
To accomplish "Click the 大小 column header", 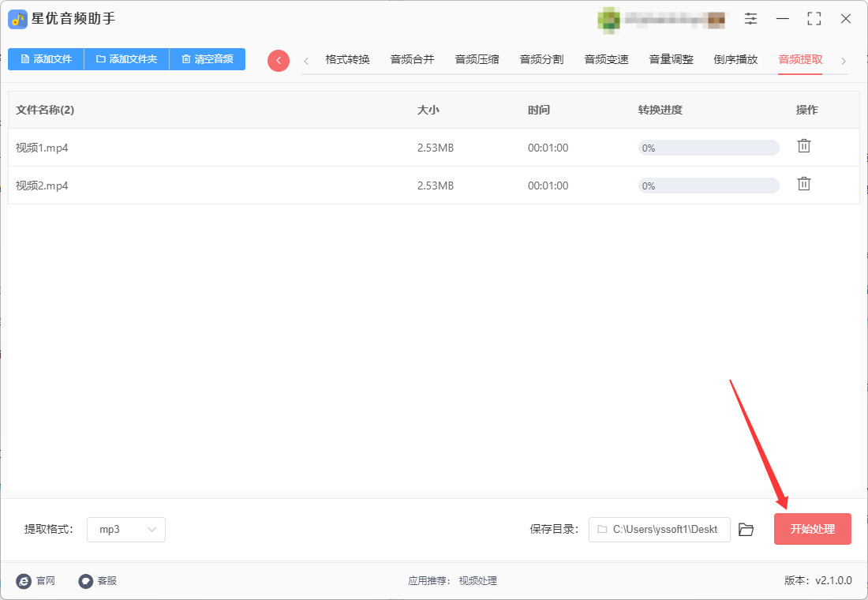I will [x=428, y=110].
